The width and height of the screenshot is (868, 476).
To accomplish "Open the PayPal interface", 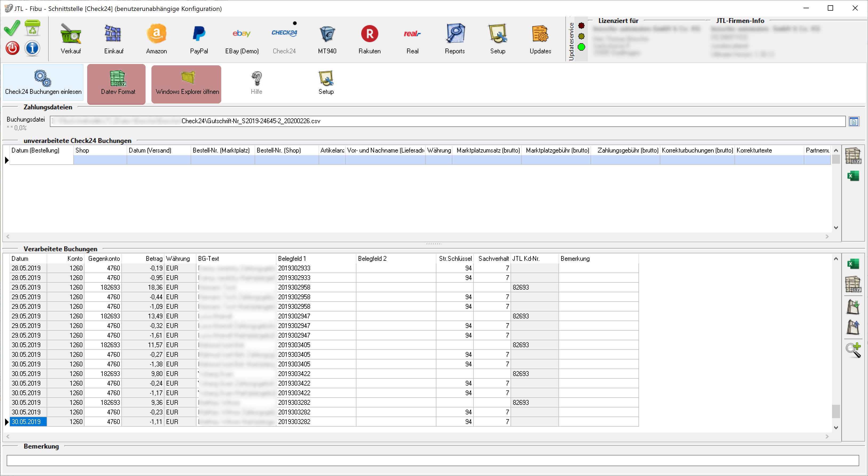I will coord(199,39).
